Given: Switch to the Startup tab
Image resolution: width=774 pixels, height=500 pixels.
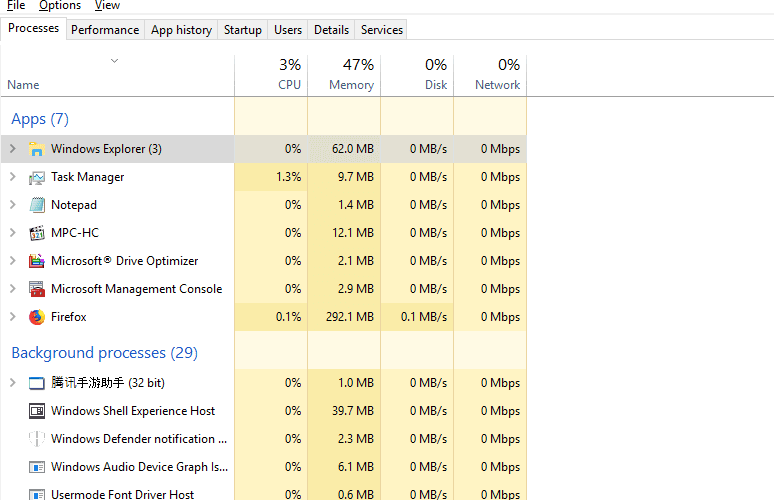Looking at the screenshot, I should (243, 30).
